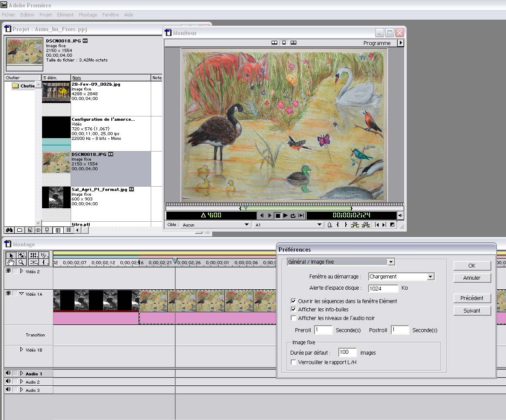This screenshot has height=420, width=506.
Task: Click the Lift button in Monitor
Action: (x=355, y=225)
